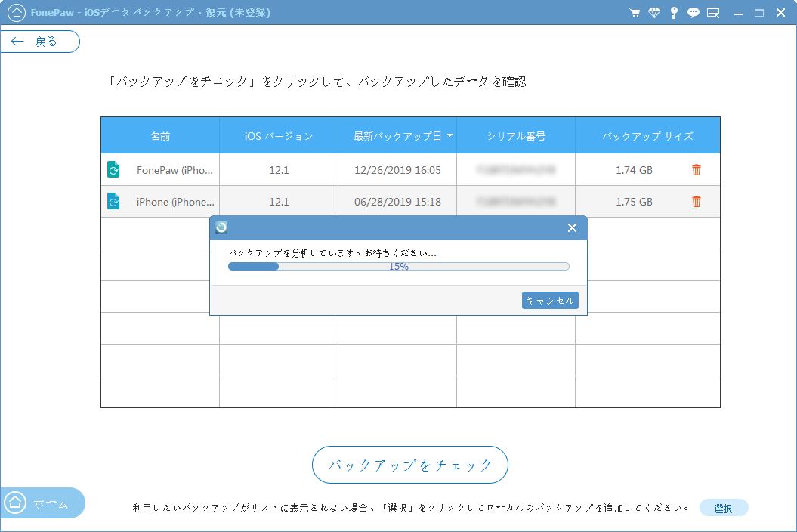Screen dimensions: 797x532
Task: Cancel the analysis with キャンセル button
Action: [x=550, y=300]
